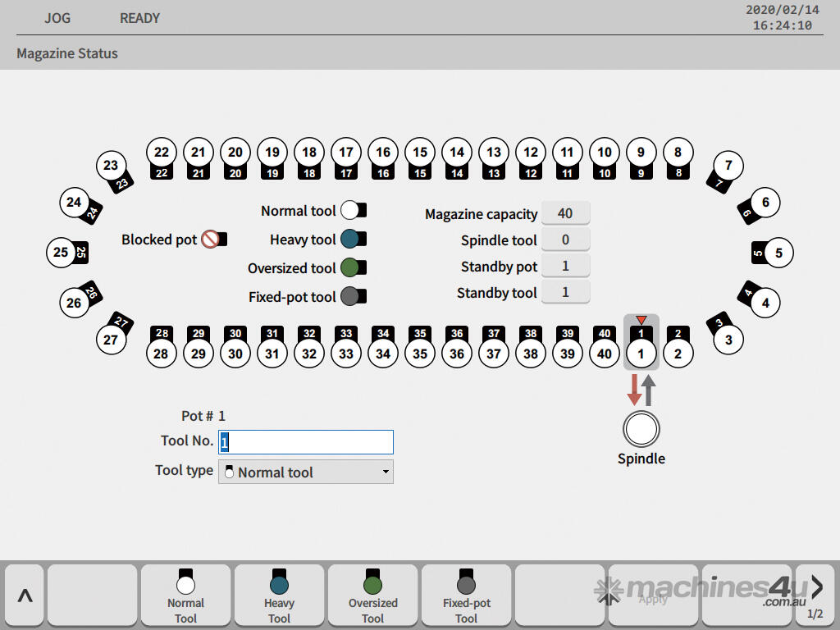840x630 pixels.
Task: Click the Magazine capacity value box
Action: [x=564, y=213]
